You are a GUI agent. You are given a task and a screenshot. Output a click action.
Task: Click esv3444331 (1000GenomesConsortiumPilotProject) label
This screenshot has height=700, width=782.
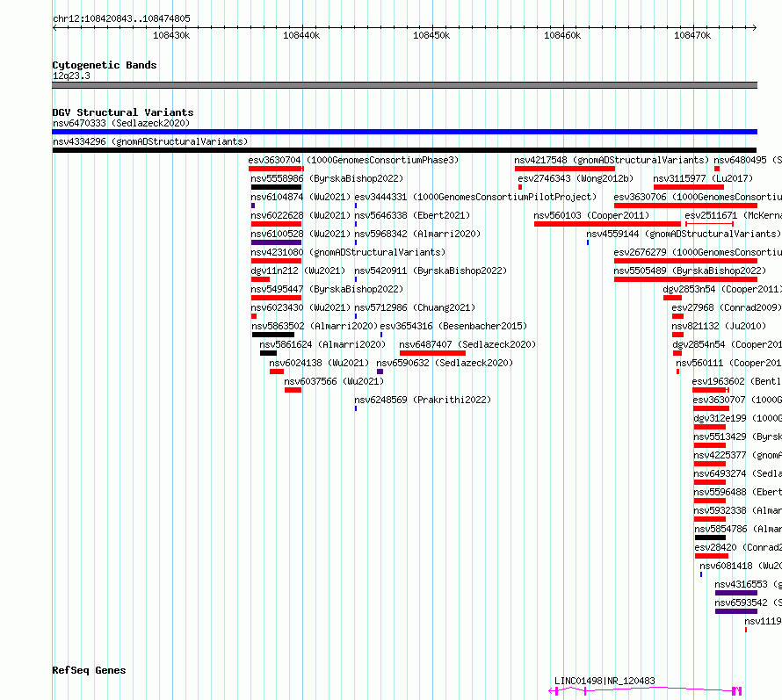(x=475, y=197)
